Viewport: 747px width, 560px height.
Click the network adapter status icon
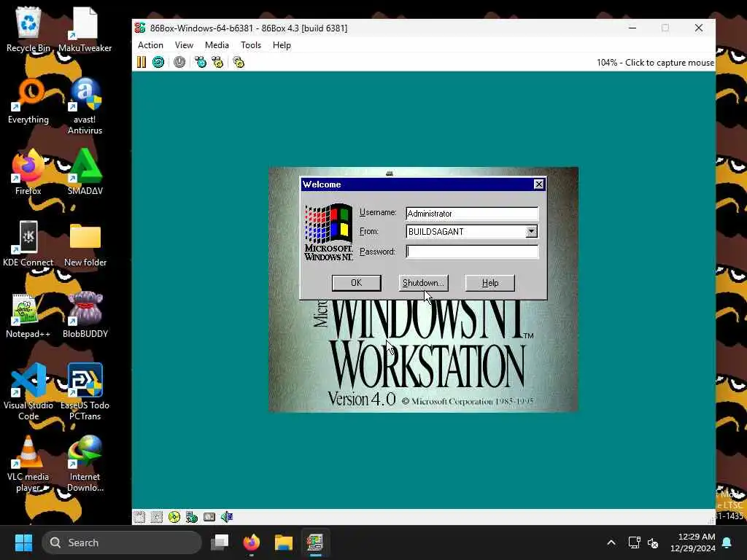point(192,517)
